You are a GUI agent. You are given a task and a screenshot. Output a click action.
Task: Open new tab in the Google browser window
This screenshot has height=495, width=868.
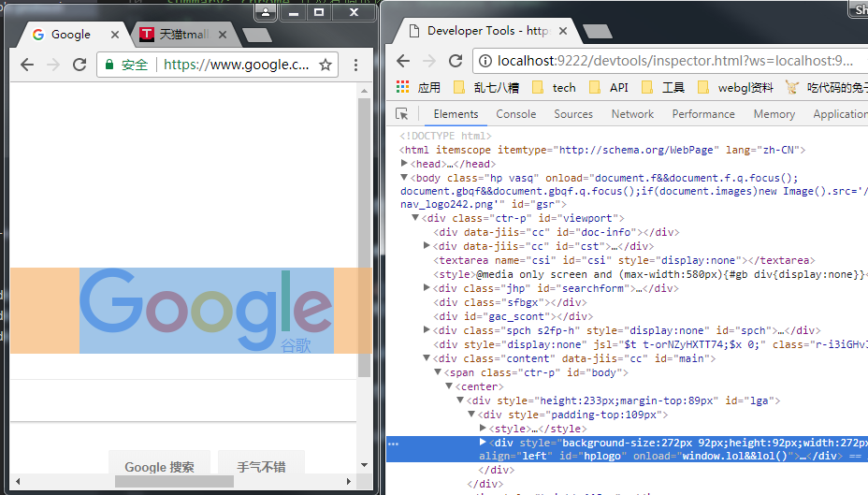click(257, 35)
